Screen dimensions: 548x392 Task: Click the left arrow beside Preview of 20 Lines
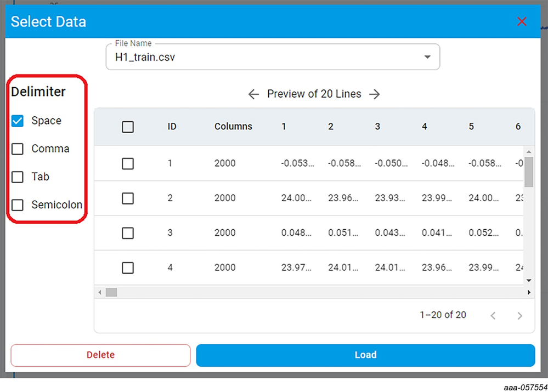253,94
